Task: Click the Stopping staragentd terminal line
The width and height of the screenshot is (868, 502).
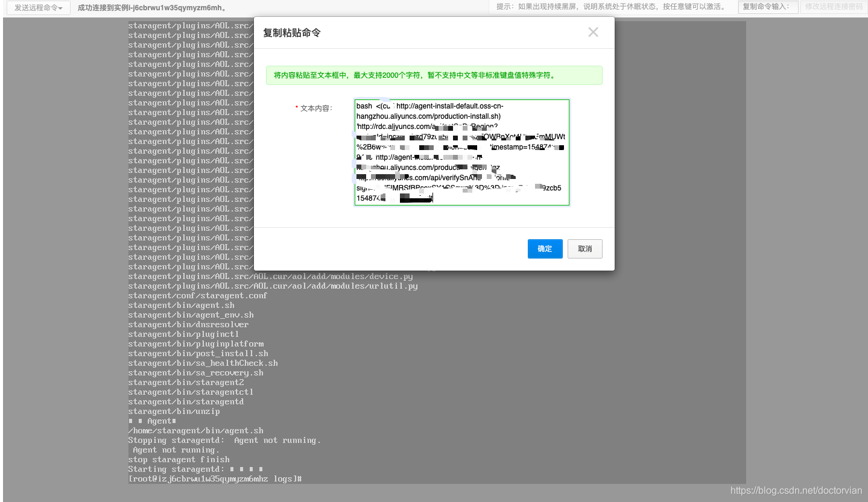Action: click(224, 441)
